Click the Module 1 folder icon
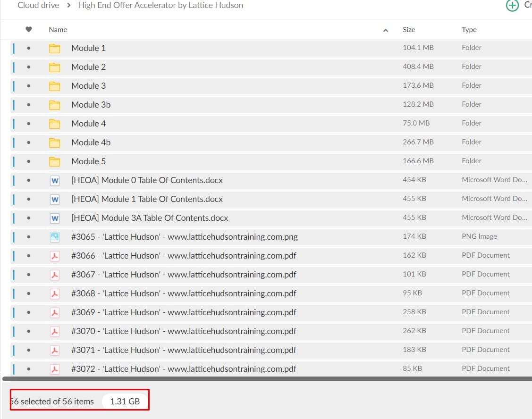The image size is (532, 419). tap(55, 48)
